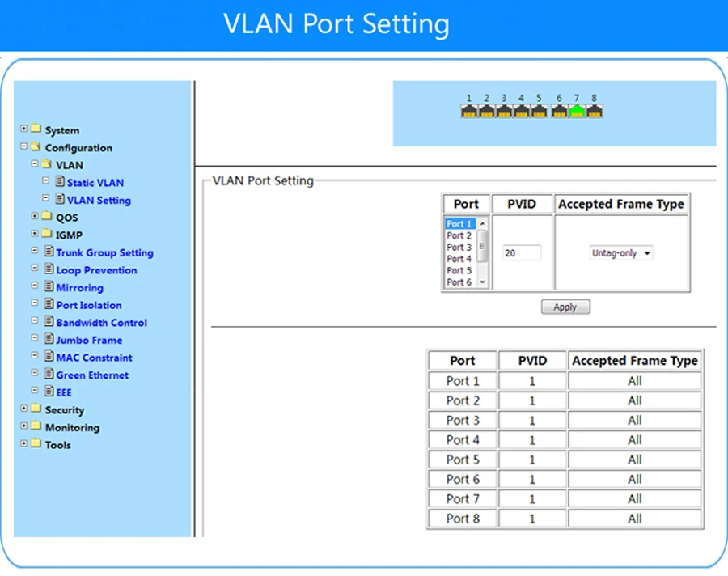Image resolution: width=728 pixels, height=576 pixels.
Task: Click page icon beside Mirroring
Action: [x=49, y=286]
